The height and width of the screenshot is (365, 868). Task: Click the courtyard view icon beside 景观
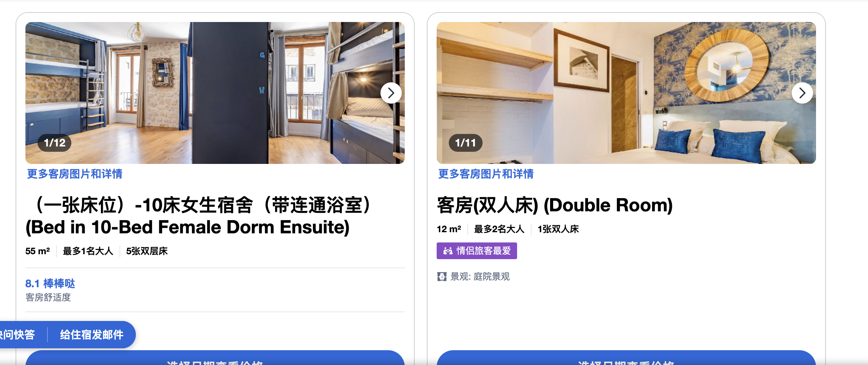tap(442, 277)
